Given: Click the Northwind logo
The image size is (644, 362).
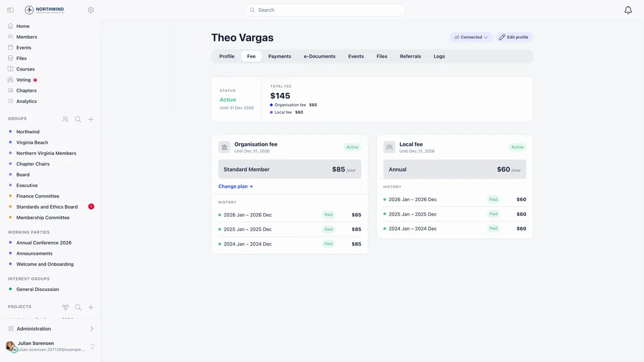Looking at the screenshot, I should pyautogui.click(x=45, y=10).
